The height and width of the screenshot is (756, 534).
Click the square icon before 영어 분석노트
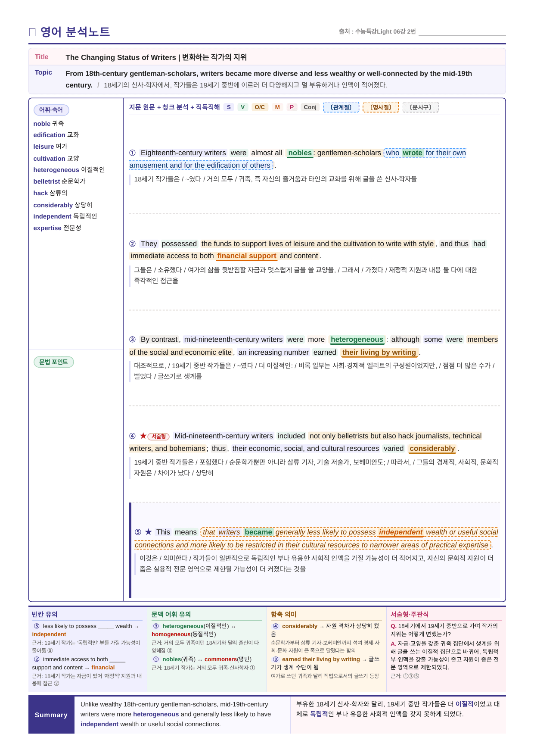point(32,32)
